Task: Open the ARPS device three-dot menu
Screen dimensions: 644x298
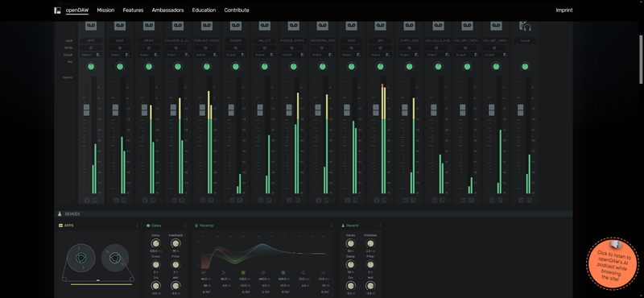Action: pyautogui.click(x=137, y=226)
